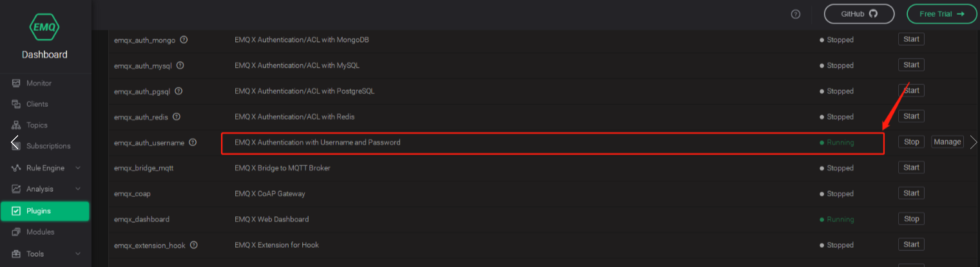980x267 pixels.
Task: Click the Analysis sidebar icon
Action: point(16,189)
